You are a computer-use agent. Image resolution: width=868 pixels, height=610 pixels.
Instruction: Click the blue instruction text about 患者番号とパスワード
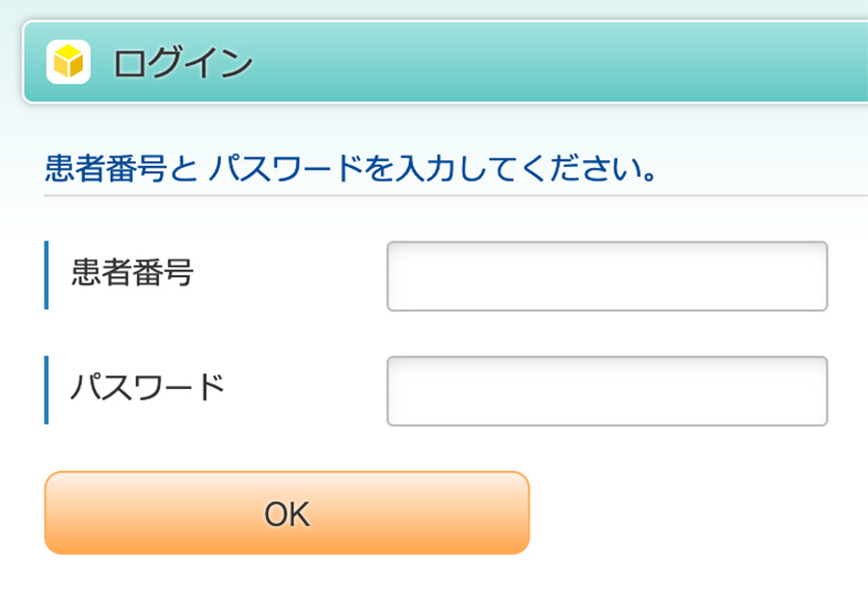[x=350, y=168]
